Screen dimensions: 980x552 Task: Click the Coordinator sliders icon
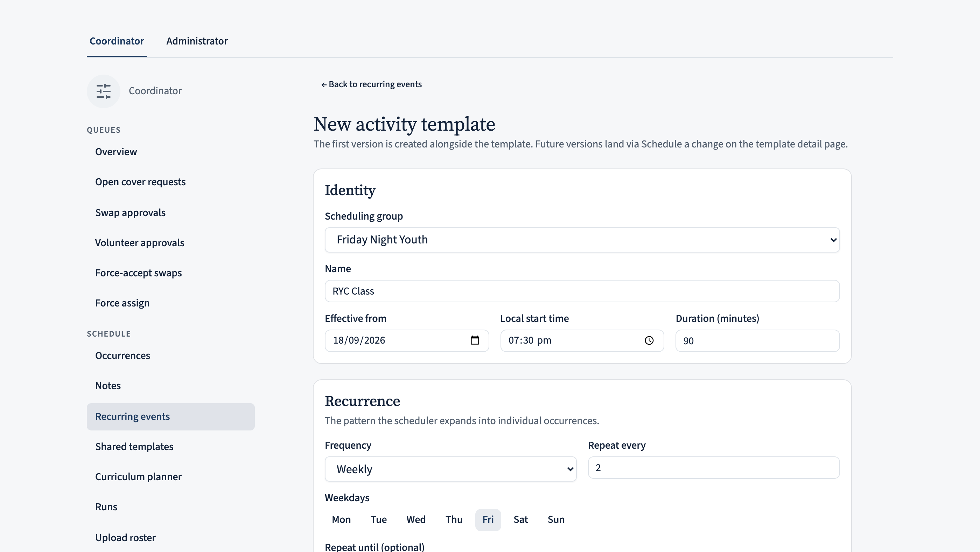click(x=104, y=91)
